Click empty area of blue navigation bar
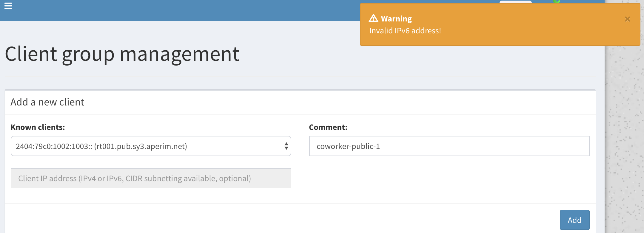Image resolution: width=644 pixels, height=233 pixels. (x=179, y=10)
